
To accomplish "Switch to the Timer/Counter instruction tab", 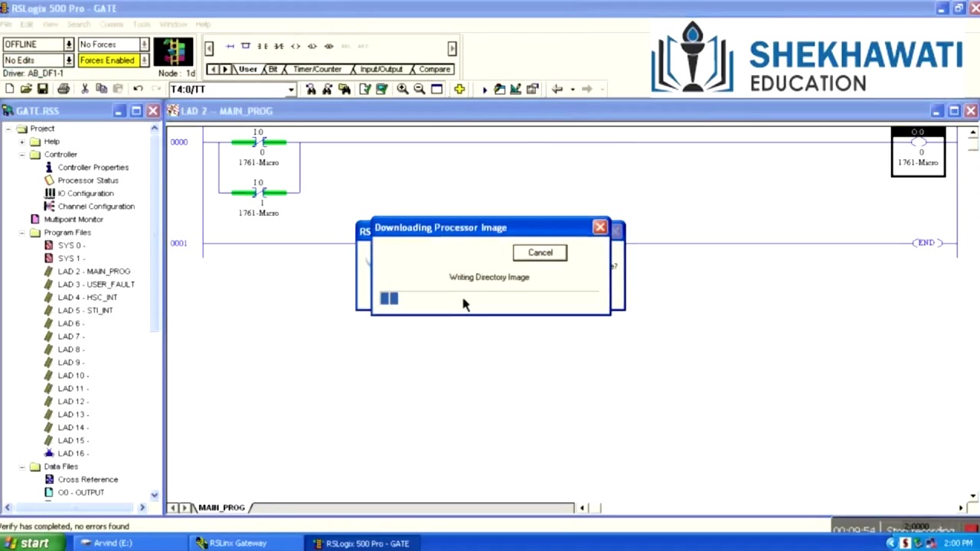I will click(x=317, y=70).
